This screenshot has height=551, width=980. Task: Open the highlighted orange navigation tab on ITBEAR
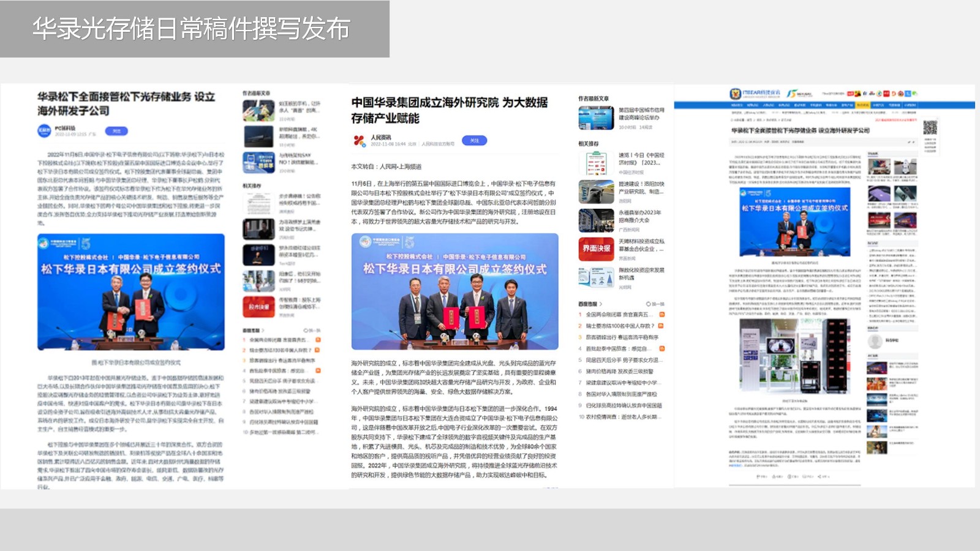pyautogui.click(x=862, y=105)
